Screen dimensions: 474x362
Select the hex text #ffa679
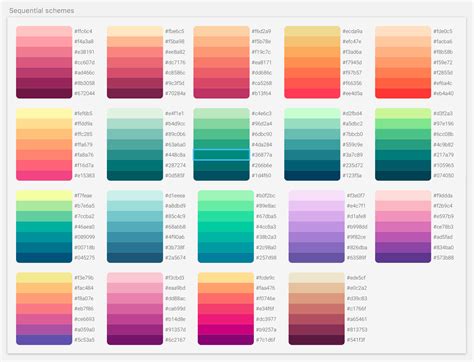(84, 145)
